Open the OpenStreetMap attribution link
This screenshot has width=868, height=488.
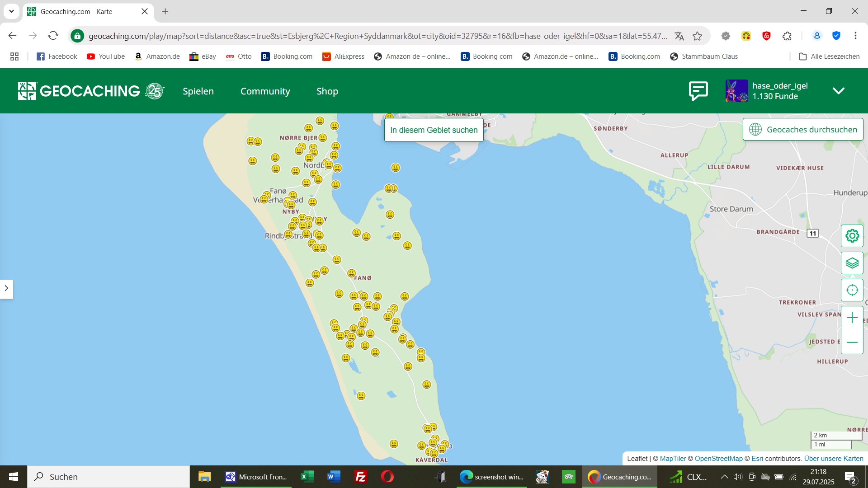(x=718, y=459)
